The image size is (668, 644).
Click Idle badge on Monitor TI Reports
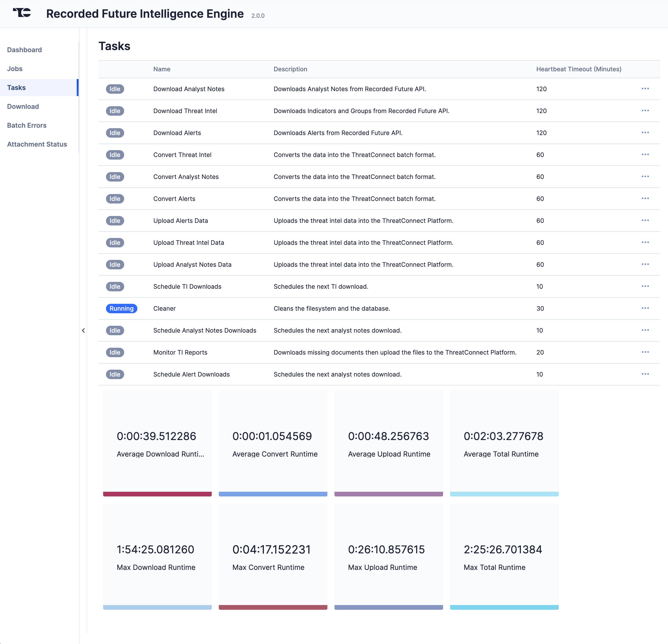115,352
